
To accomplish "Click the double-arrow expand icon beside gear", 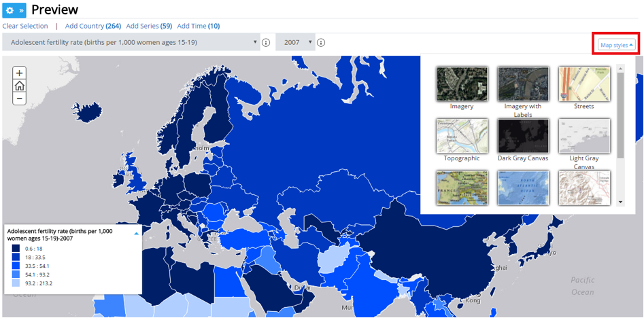I will pos(20,10).
